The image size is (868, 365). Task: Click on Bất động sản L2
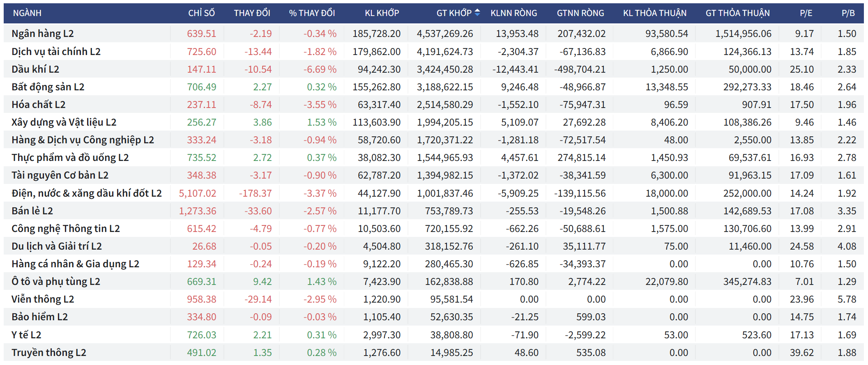(48, 87)
